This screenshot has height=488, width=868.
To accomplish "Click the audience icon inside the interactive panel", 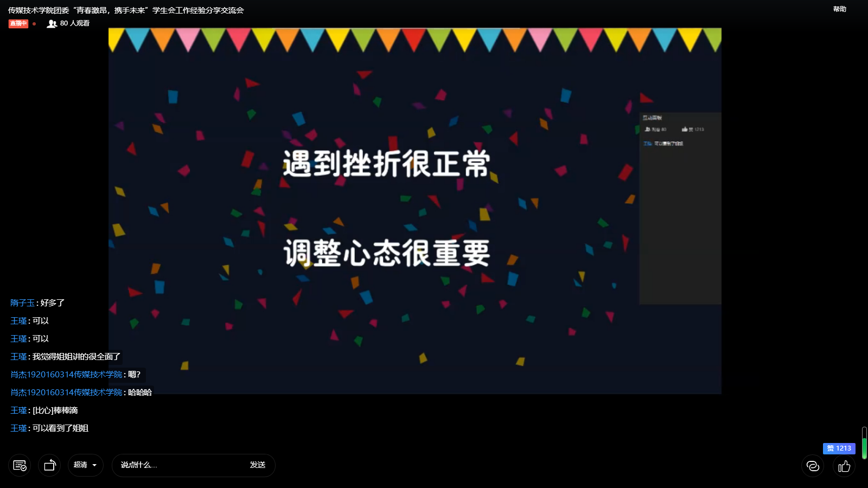I will 648,129.
